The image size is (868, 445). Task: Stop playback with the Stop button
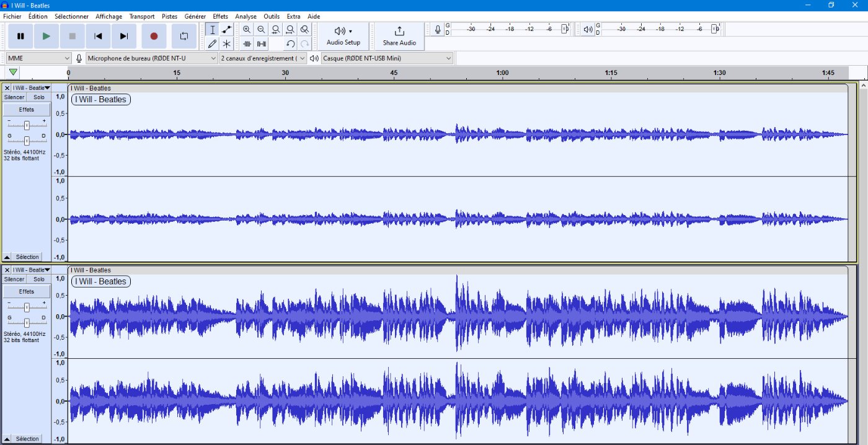pos(73,36)
